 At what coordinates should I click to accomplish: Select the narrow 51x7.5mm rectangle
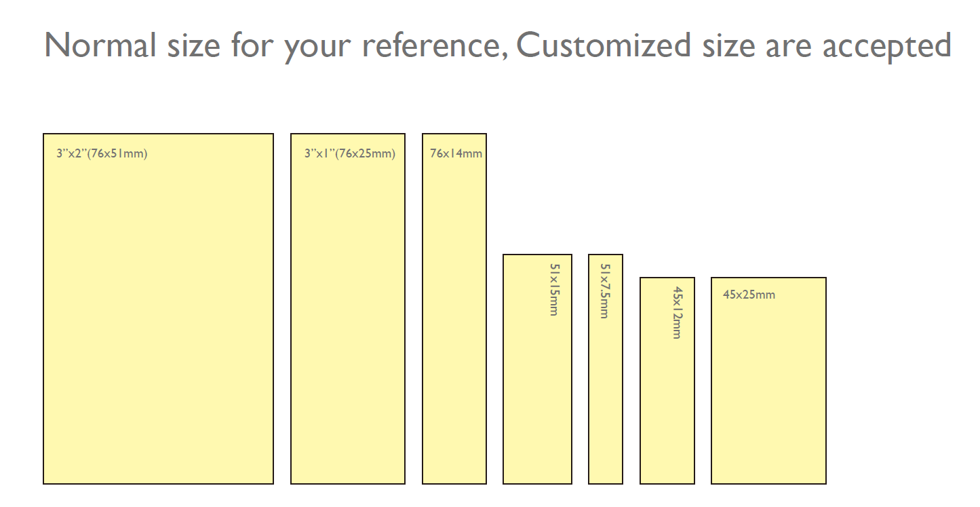point(606,369)
